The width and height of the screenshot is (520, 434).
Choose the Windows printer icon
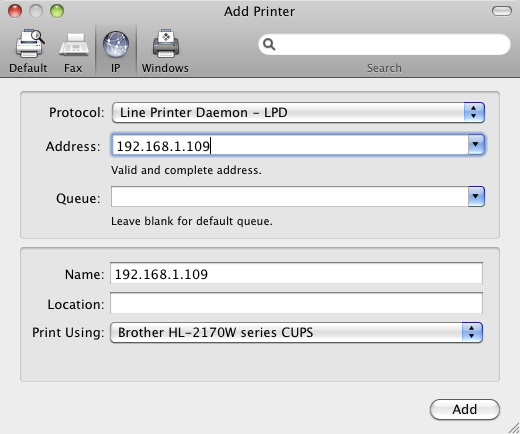click(x=166, y=44)
